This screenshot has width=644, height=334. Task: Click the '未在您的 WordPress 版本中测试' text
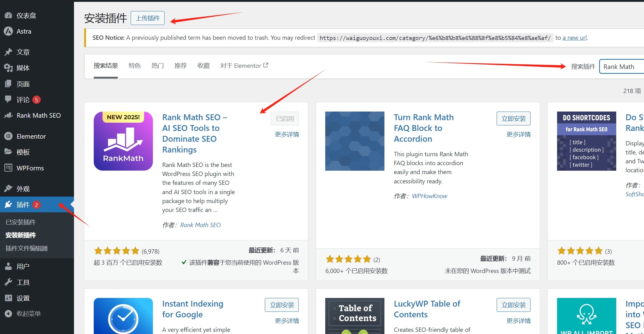(x=488, y=271)
